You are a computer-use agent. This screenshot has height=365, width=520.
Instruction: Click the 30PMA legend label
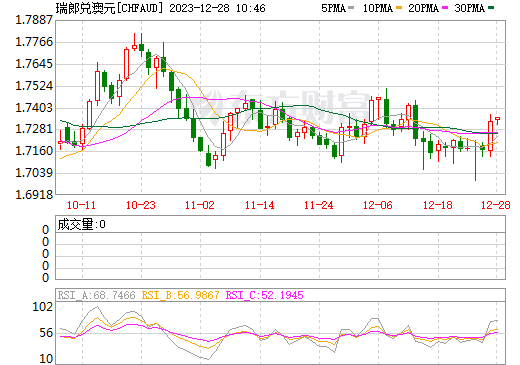[469, 8]
